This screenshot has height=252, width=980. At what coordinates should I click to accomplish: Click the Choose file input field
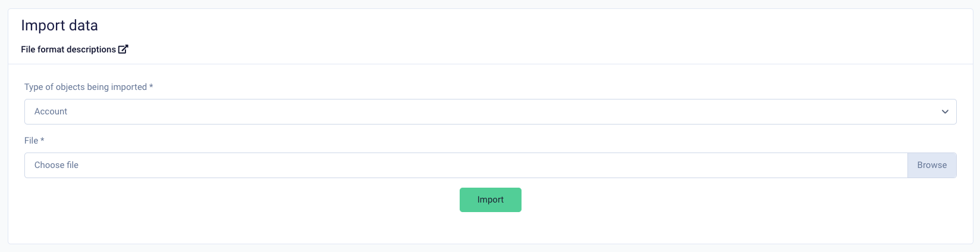click(x=466, y=165)
